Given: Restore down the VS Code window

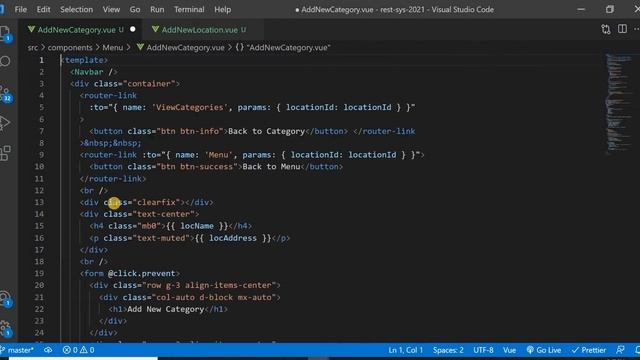Looking at the screenshot, I should click(609, 9).
